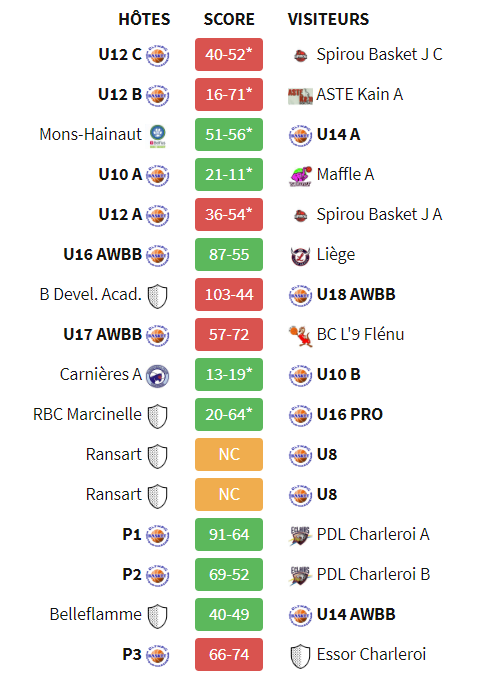495x687 pixels.
Task: Open the 87-55 score for U16 AWBB
Action: coord(229,255)
